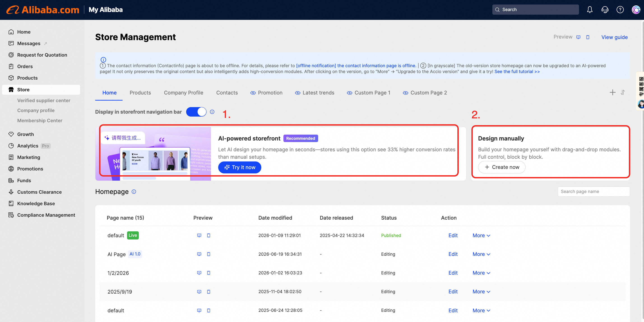The image size is (644, 322).
Task: Open desktop preview for 2025/9/19 page
Action: click(x=199, y=292)
